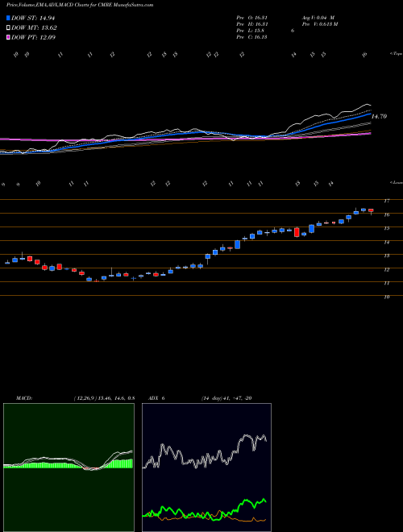Click the blue DOW ST legend swatch
The height and width of the screenshot is (532, 403).
click(9, 18)
